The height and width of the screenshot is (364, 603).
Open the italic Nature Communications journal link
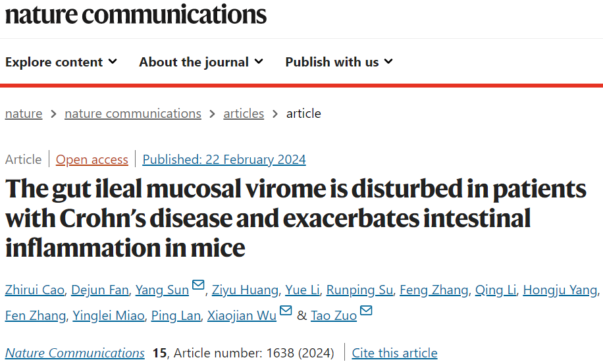click(x=75, y=353)
